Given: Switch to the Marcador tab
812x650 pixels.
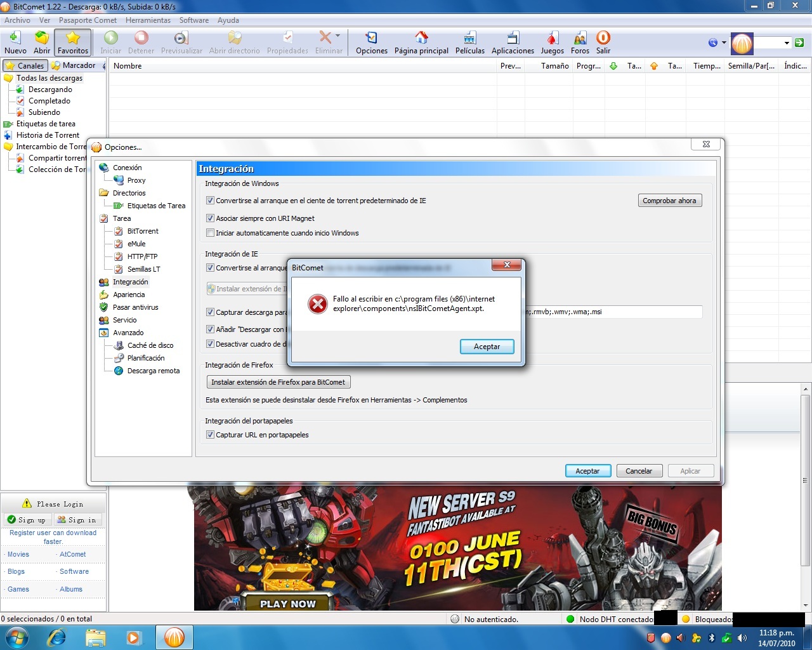Looking at the screenshot, I should pos(74,65).
